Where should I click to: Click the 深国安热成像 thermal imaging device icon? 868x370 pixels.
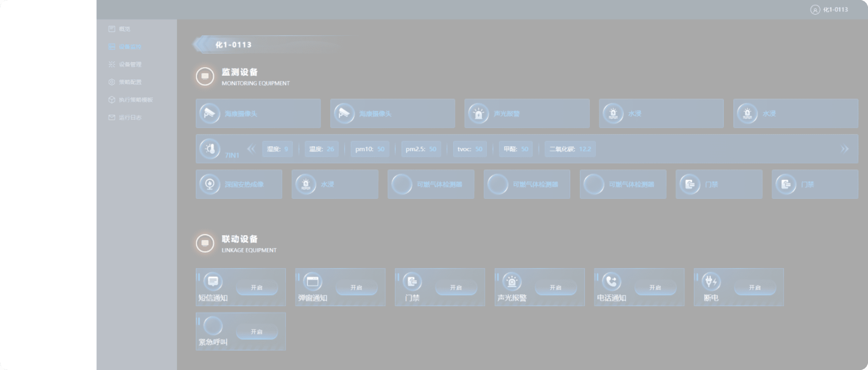(x=210, y=184)
